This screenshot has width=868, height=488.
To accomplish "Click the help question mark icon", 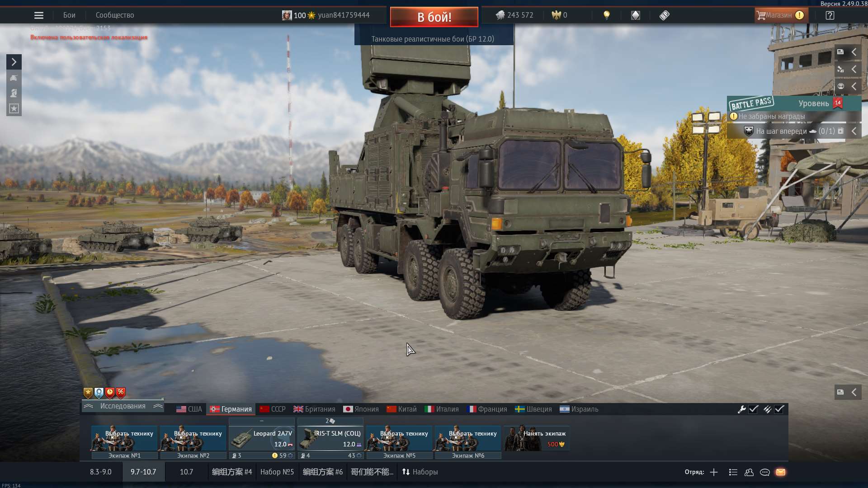I will (830, 15).
